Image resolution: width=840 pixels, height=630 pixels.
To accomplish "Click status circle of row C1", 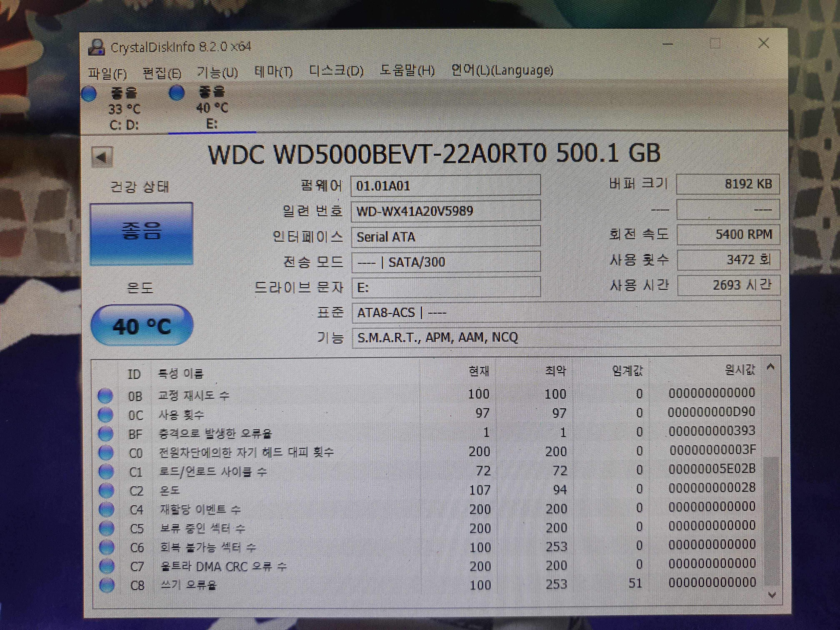I will pos(106,472).
